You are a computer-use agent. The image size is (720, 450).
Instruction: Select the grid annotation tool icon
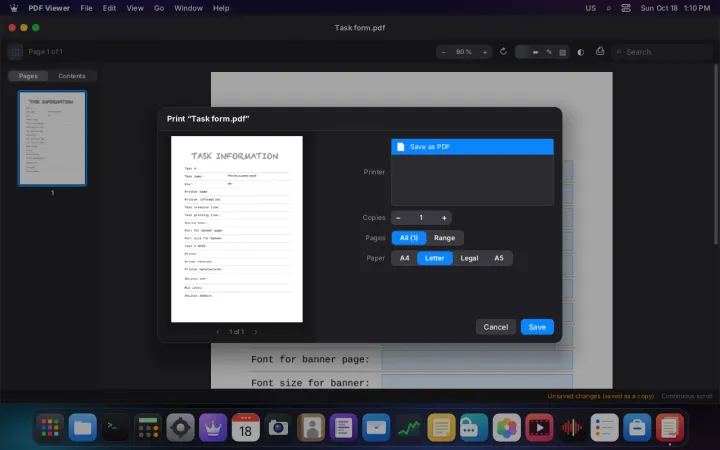562,52
